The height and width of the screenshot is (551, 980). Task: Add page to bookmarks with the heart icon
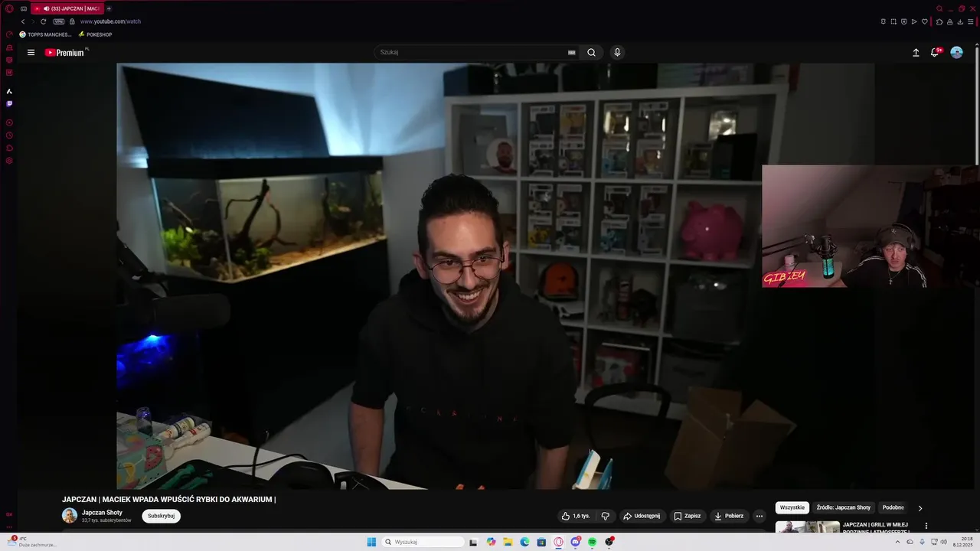click(x=924, y=21)
